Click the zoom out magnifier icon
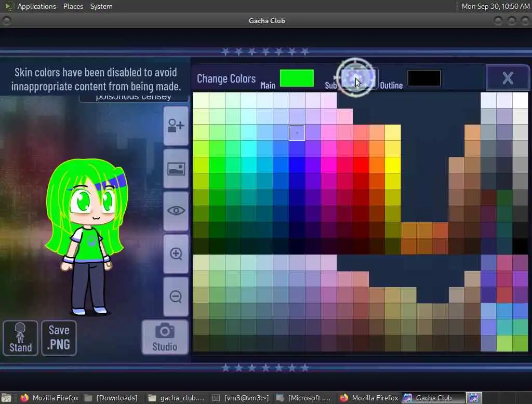Image resolution: width=532 pixels, height=404 pixels. point(176,297)
